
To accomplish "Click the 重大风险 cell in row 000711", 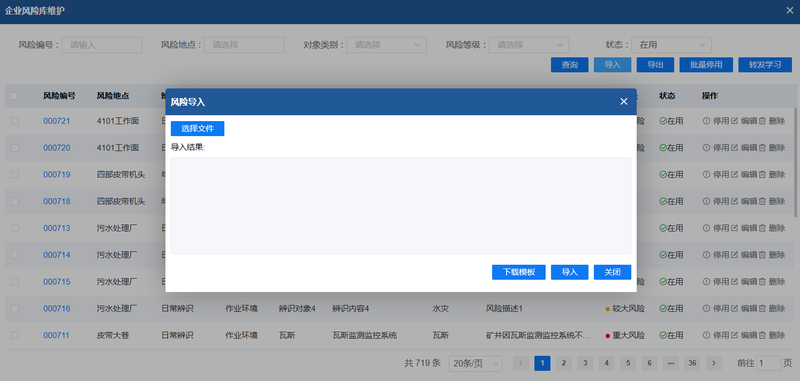I will (625, 335).
